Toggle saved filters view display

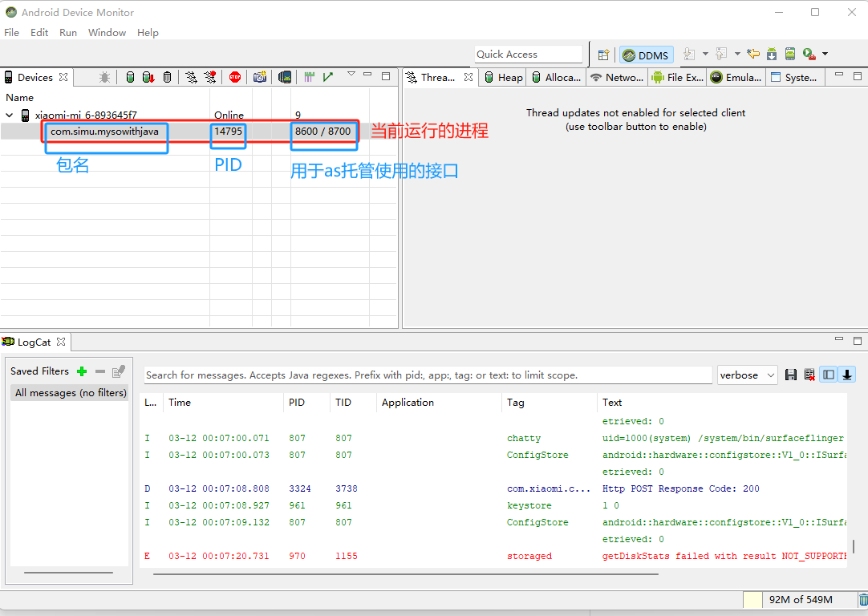click(x=829, y=375)
